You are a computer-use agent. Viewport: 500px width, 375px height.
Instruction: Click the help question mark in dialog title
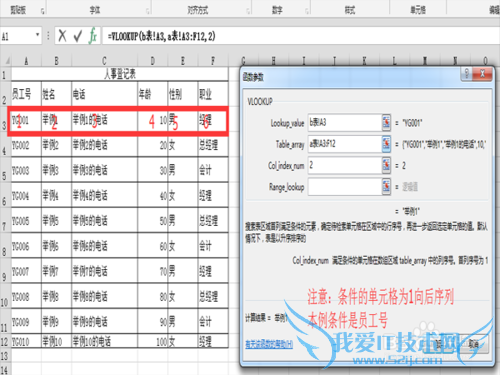467,74
